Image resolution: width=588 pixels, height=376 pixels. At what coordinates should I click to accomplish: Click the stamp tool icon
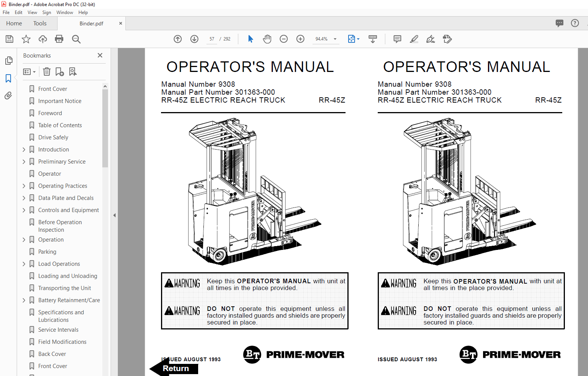447,39
